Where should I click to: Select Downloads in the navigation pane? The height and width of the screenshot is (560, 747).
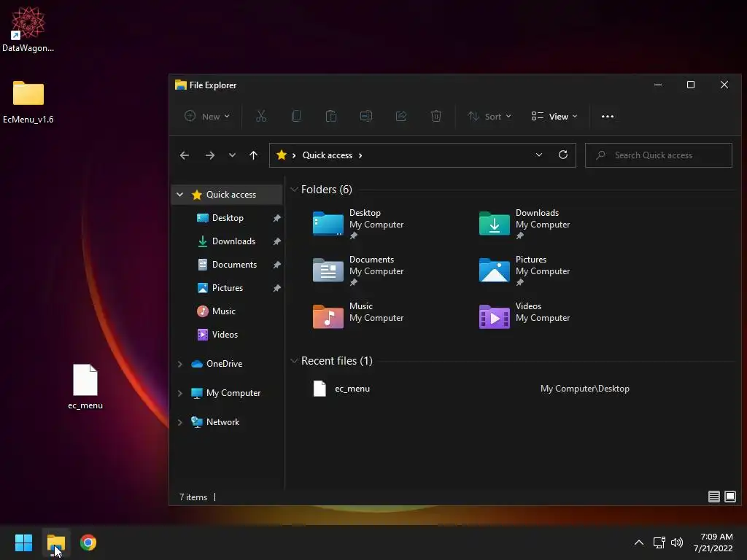pos(234,241)
